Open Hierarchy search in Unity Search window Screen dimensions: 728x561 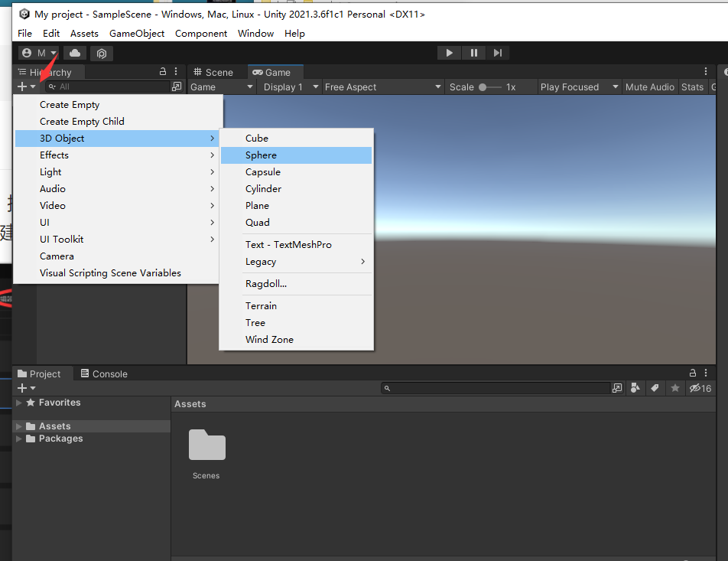pyautogui.click(x=177, y=86)
